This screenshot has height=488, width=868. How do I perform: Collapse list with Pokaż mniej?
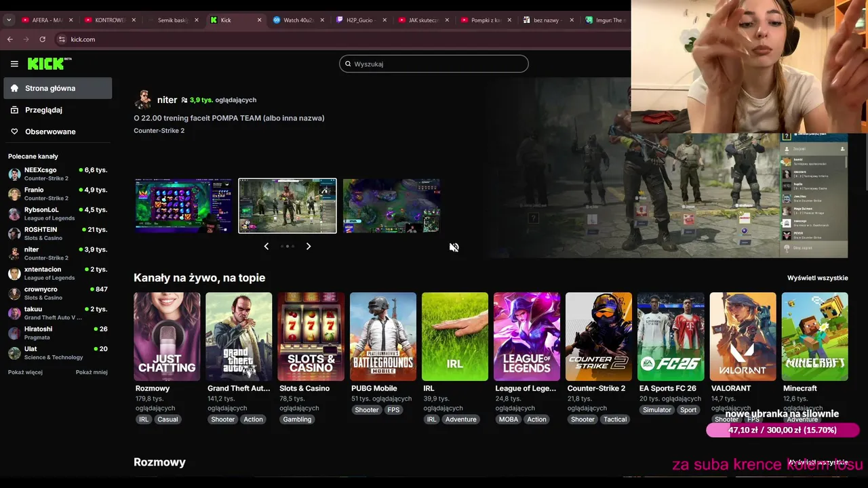92,372
